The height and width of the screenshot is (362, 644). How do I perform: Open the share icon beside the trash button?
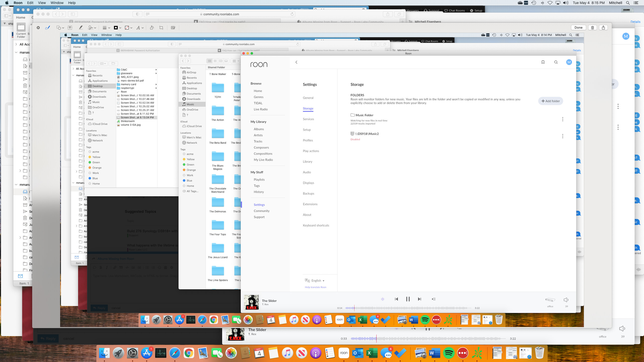coord(603,28)
